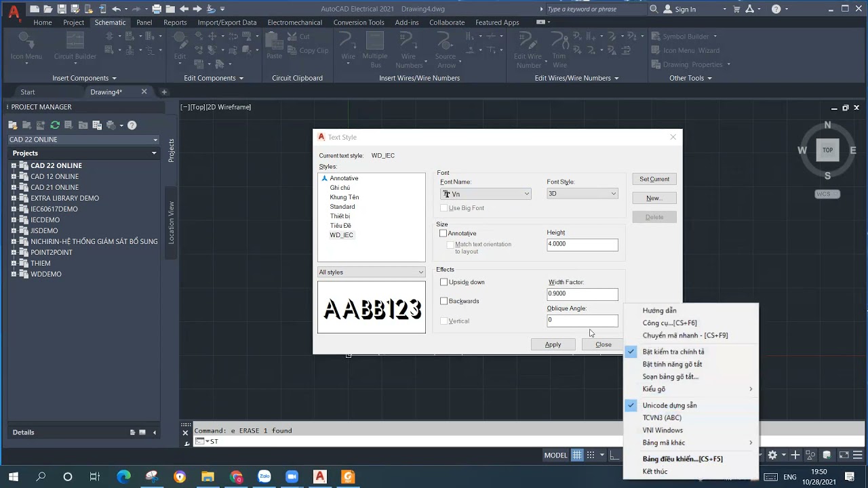Click the Paste tool in Circuit Clipboard
868x488 pixels.
coord(275,47)
